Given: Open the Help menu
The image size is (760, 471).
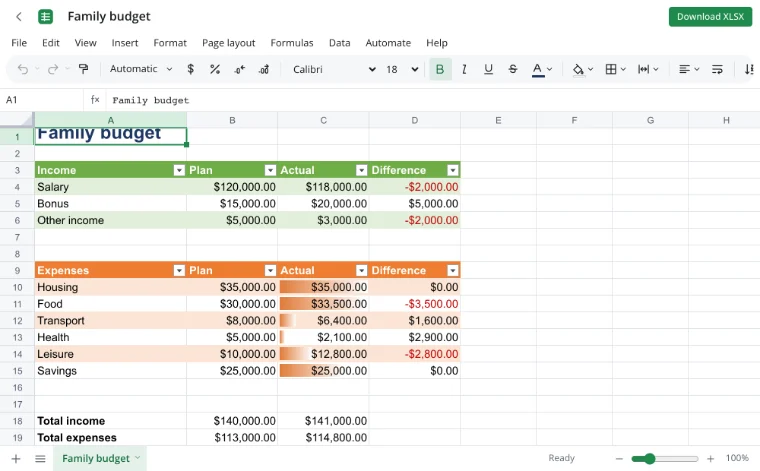Looking at the screenshot, I should (437, 43).
